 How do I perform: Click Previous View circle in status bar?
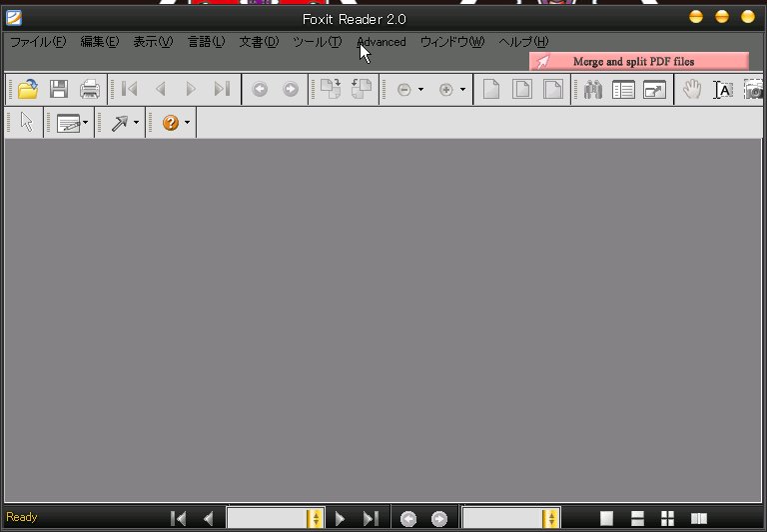[408, 519]
